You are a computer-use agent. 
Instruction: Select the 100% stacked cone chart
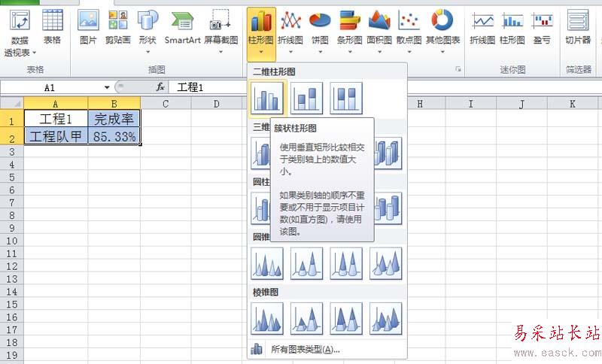pyautogui.click(x=346, y=263)
